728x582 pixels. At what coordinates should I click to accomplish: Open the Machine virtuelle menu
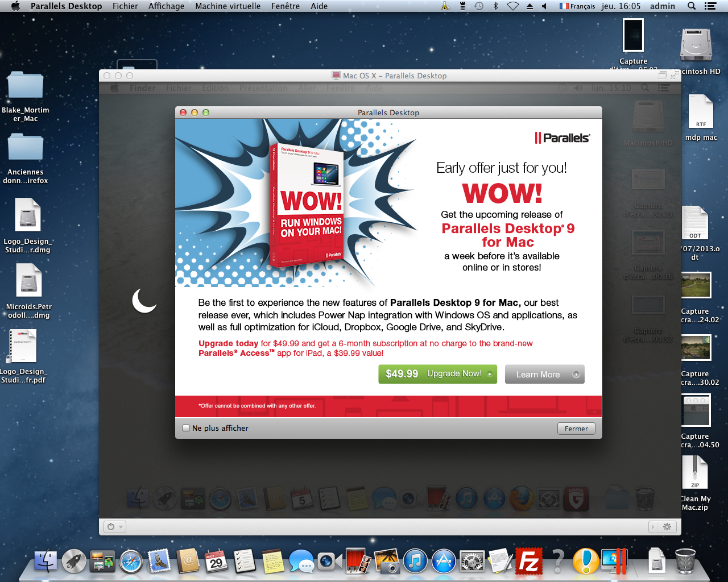(227, 6)
